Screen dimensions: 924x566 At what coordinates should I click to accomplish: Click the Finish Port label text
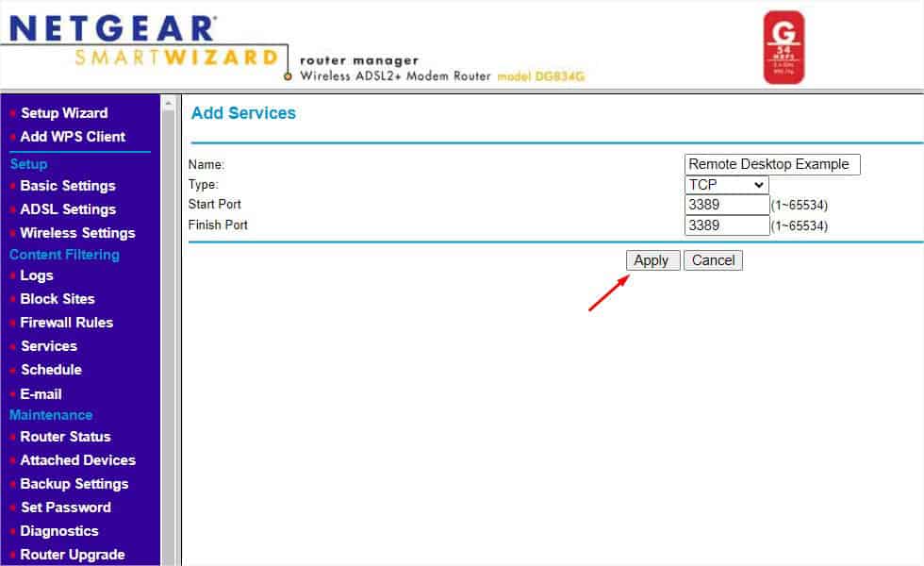click(x=218, y=225)
